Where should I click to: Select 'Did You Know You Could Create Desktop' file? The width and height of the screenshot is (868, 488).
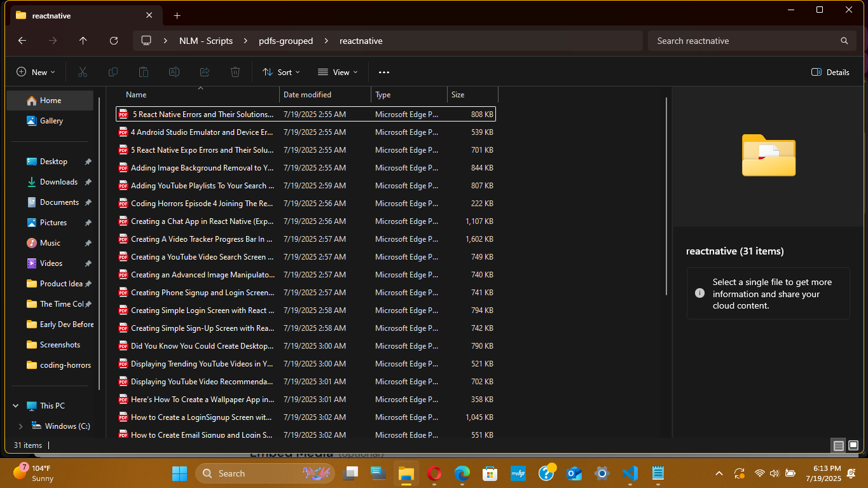point(305,346)
